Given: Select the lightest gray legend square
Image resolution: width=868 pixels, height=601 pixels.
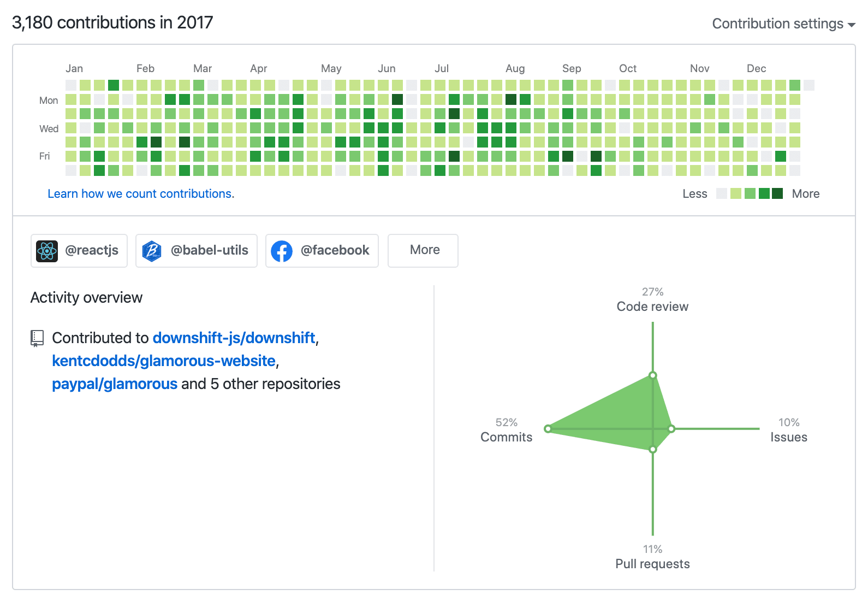Looking at the screenshot, I should click(x=722, y=193).
